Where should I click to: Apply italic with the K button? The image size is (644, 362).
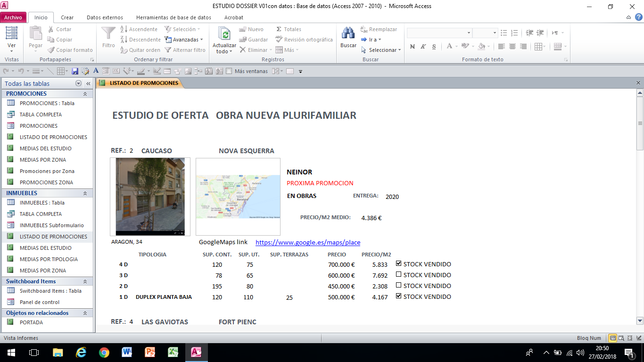pos(423,46)
